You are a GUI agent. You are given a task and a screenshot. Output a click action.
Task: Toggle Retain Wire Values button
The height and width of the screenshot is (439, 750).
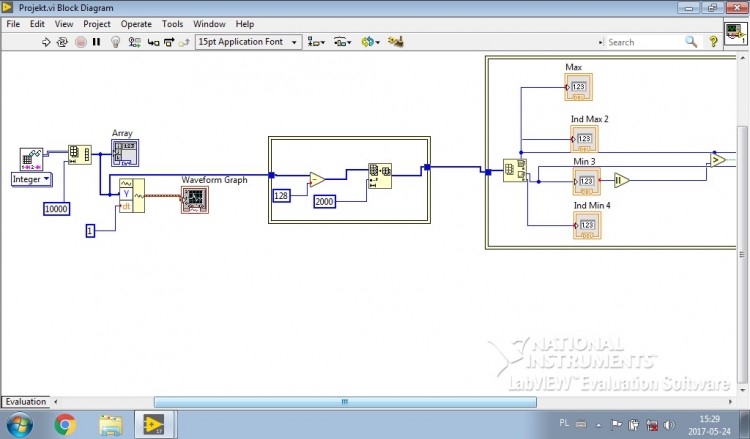(x=134, y=42)
